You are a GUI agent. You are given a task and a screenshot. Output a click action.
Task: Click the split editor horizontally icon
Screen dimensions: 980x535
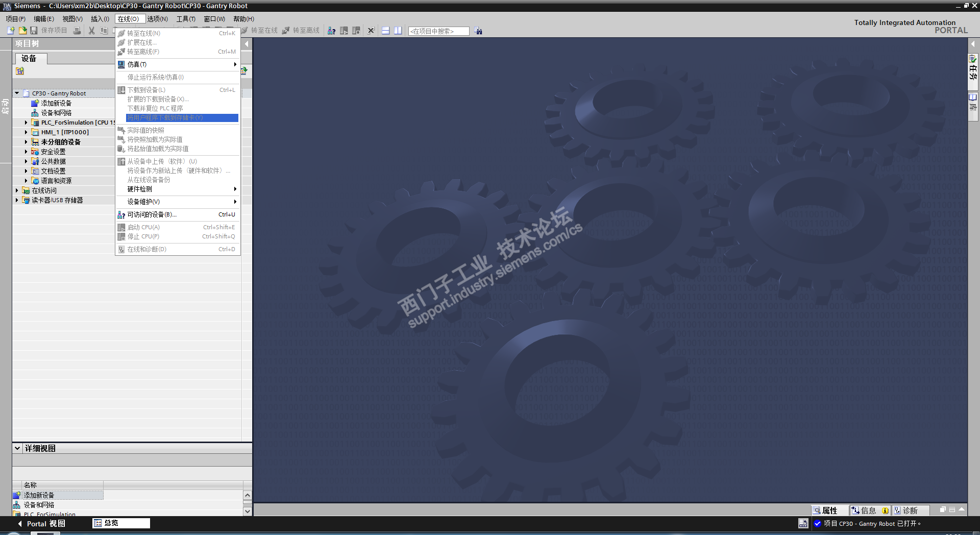coord(386,31)
